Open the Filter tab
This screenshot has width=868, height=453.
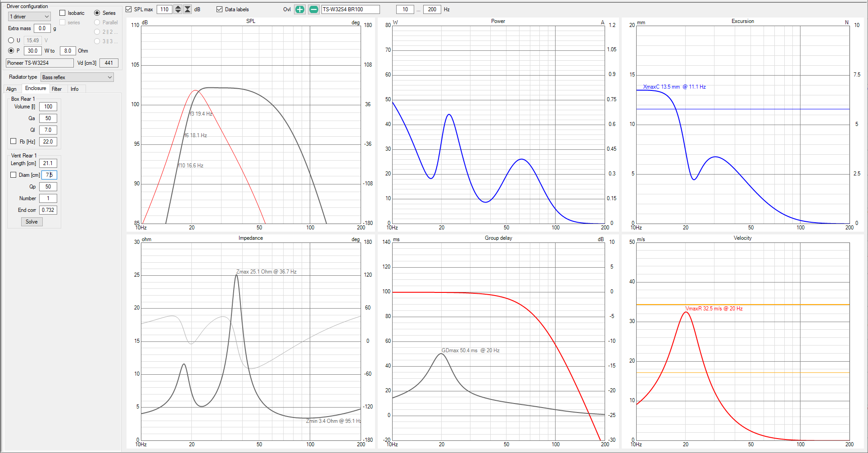pos(57,89)
